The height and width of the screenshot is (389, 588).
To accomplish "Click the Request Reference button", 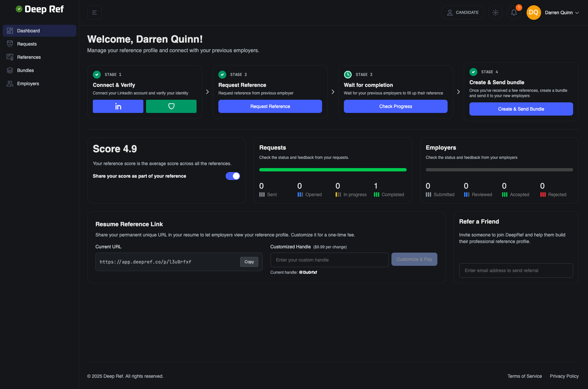I will coord(270,106).
